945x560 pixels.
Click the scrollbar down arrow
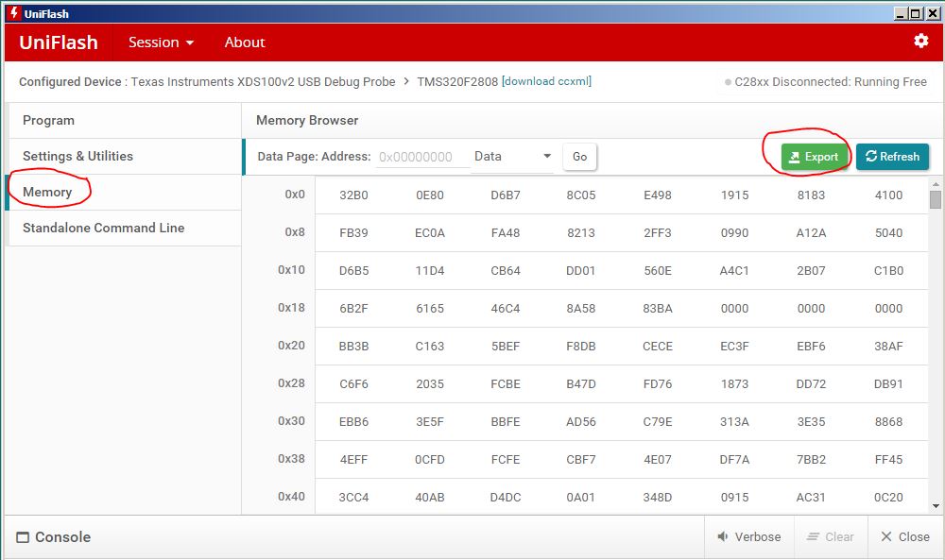point(936,506)
